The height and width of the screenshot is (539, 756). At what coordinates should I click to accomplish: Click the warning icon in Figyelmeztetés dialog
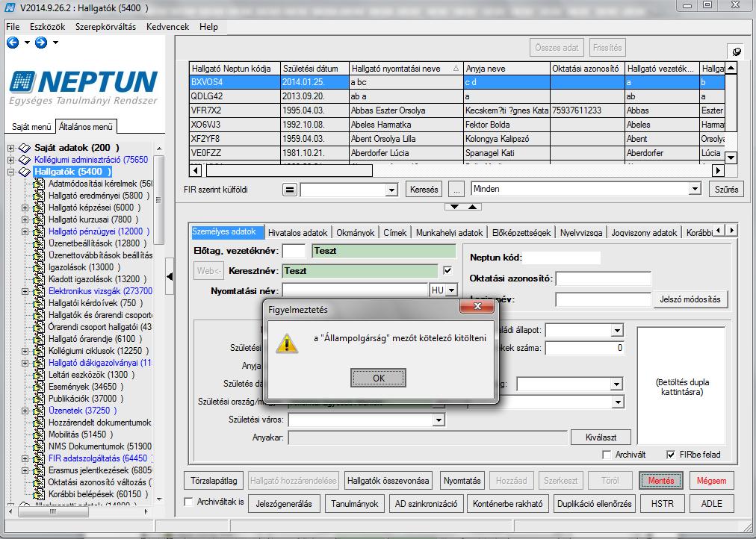(x=286, y=343)
